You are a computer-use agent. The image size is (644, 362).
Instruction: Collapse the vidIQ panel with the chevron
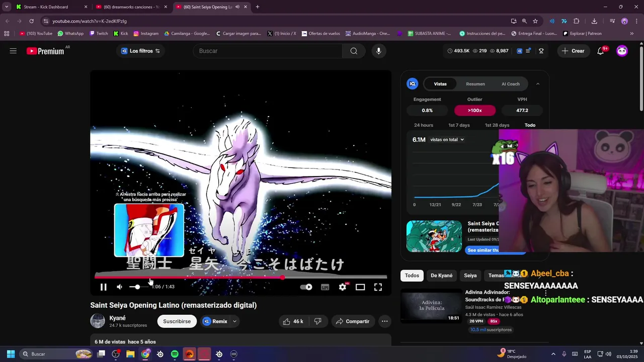coord(538,84)
